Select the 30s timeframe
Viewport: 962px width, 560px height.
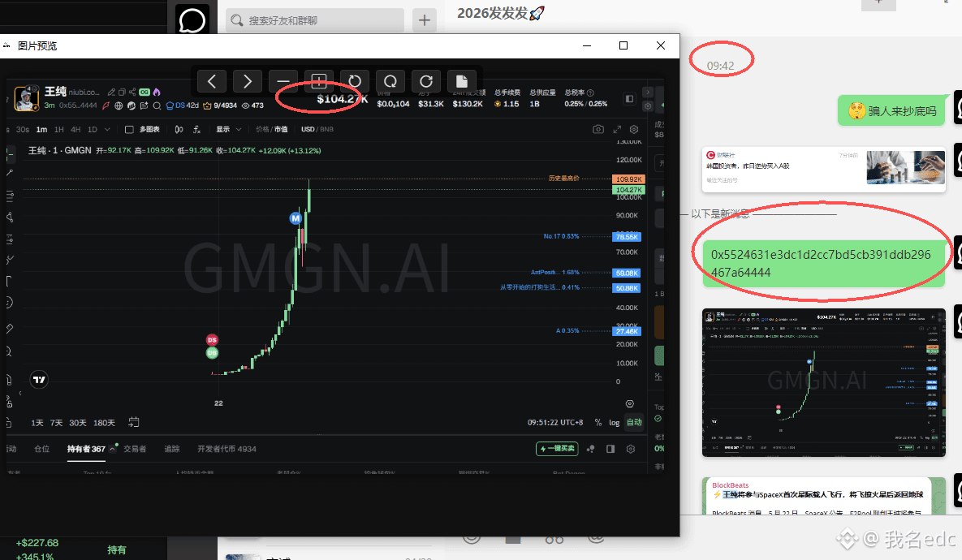tap(23, 129)
